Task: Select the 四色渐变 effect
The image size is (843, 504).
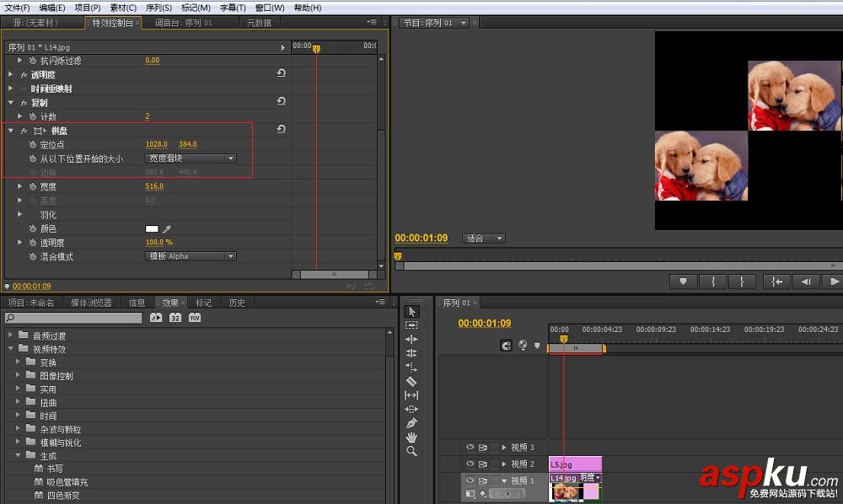Action: 63,496
